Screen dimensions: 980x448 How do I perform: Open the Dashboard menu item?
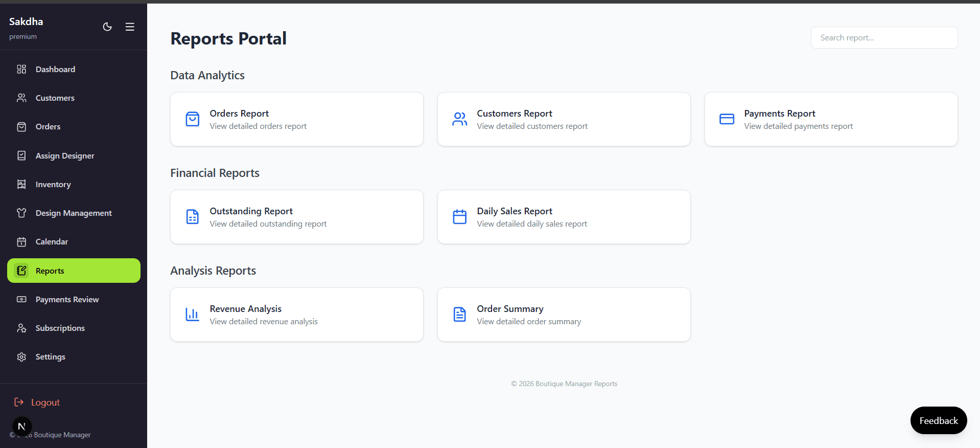(74, 69)
